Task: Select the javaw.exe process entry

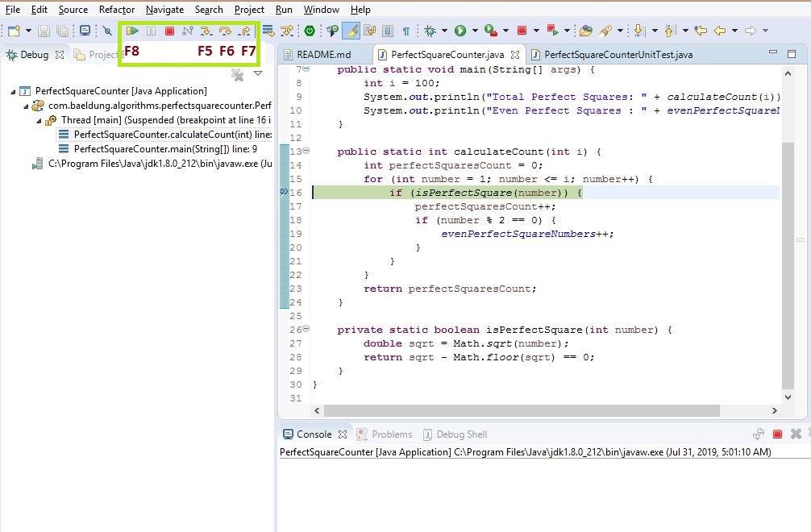Action: (152, 164)
